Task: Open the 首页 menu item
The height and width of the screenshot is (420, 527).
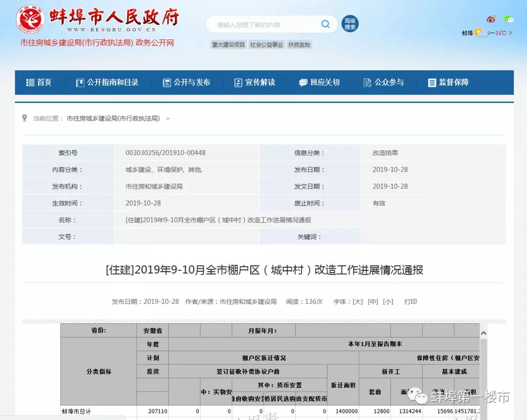Action: (x=39, y=82)
